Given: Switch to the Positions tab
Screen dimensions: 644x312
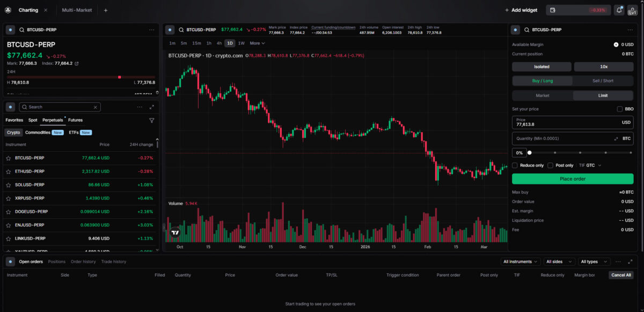Looking at the screenshot, I should pos(57,262).
